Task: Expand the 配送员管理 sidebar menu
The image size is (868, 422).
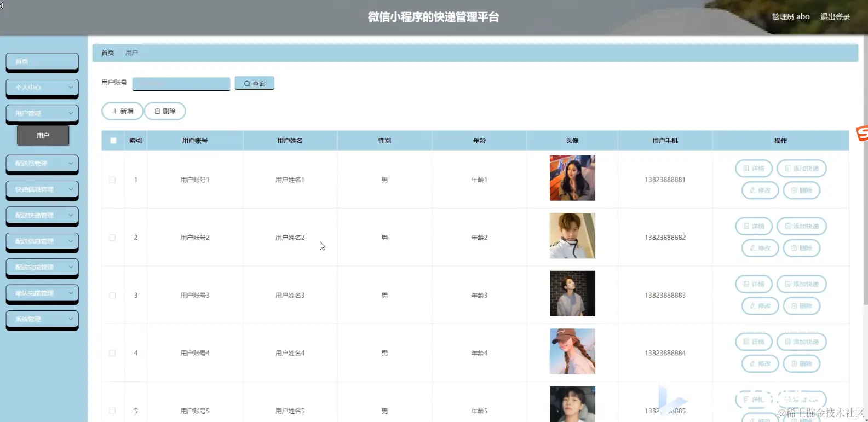Action: tap(42, 164)
